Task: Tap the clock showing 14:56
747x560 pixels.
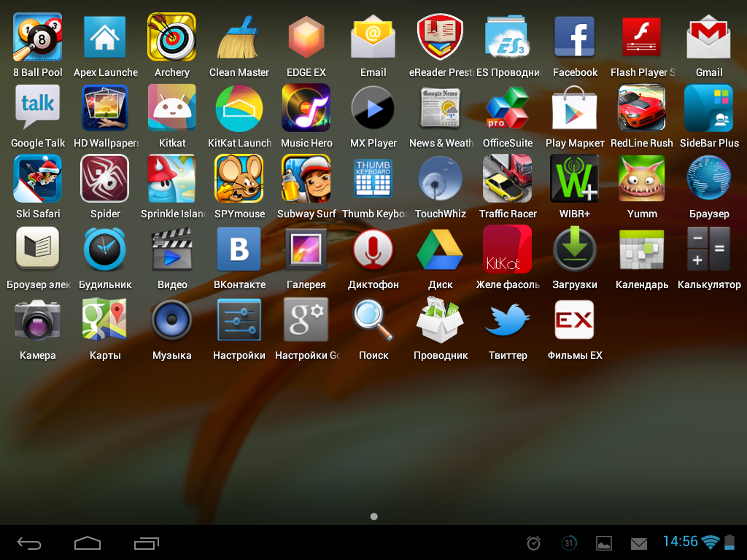Action: [680, 542]
